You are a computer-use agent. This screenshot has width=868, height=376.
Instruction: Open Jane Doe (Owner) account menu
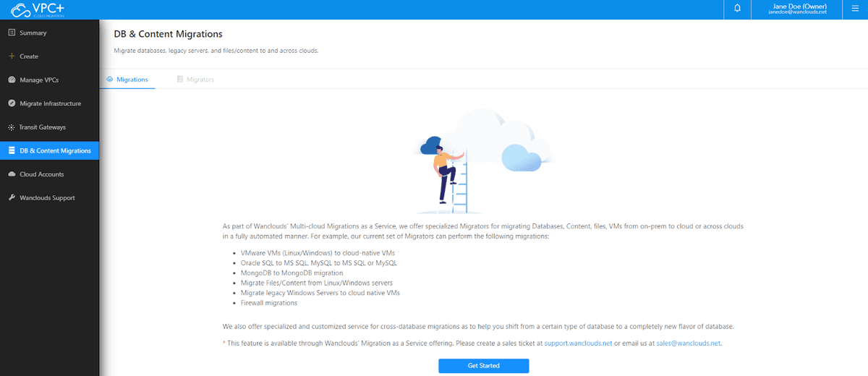click(796, 9)
